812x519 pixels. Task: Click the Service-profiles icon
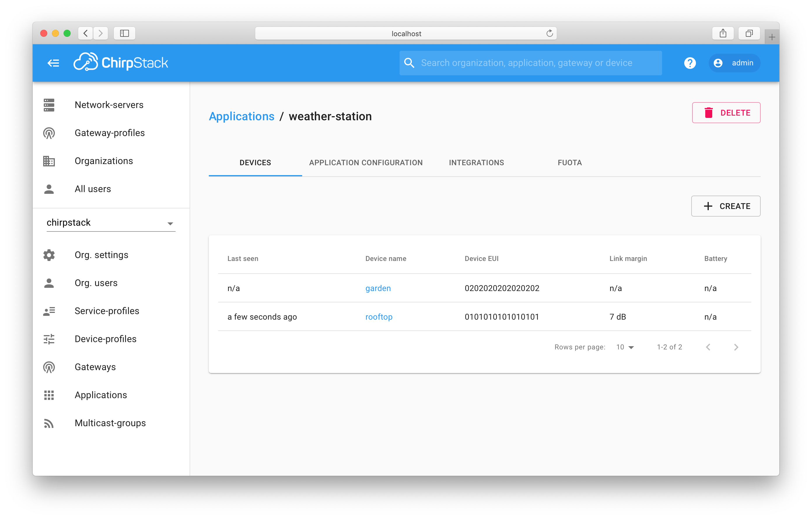[x=49, y=311]
